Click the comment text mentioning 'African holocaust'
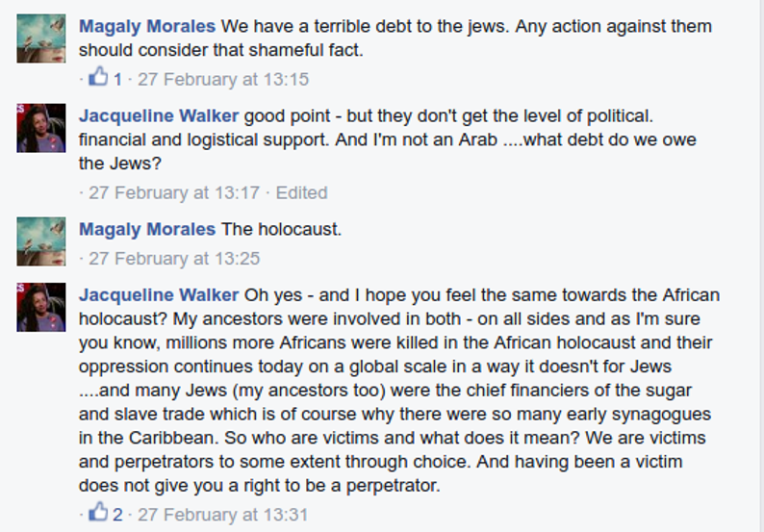Screen dimensions: 764x532 (x=395, y=391)
